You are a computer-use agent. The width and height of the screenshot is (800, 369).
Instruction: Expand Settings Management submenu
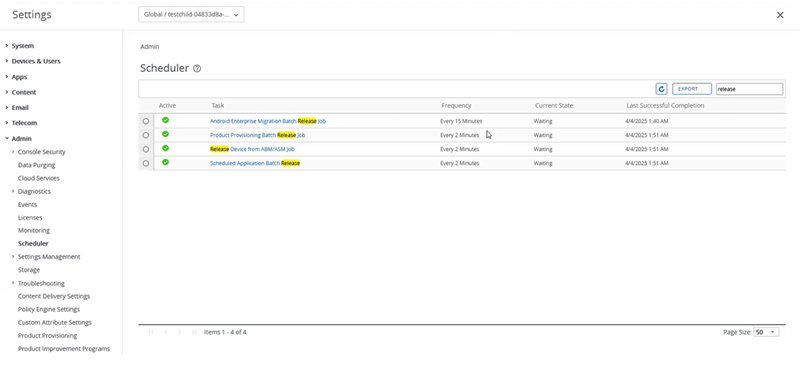[x=13, y=257]
